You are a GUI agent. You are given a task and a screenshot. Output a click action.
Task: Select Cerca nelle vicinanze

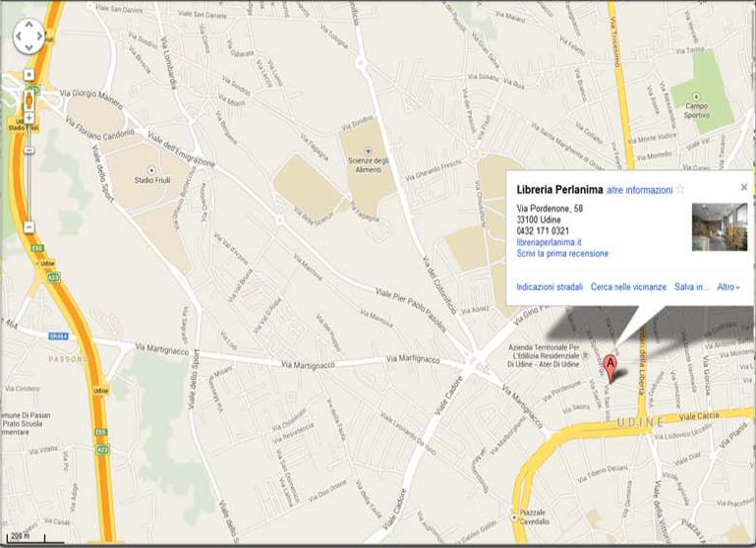click(628, 287)
